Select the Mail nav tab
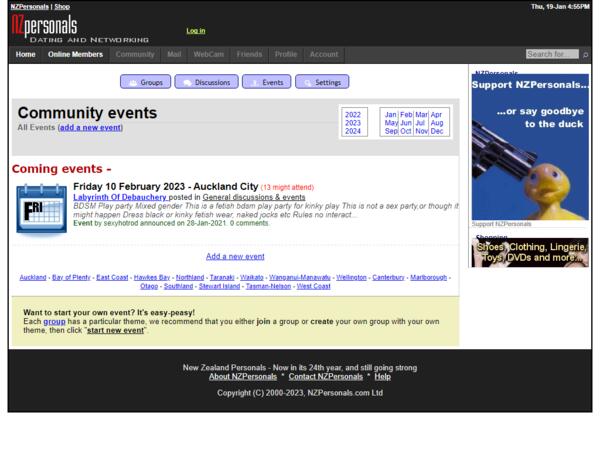Viewport: 600px width, 450px height. coord(174,54)
